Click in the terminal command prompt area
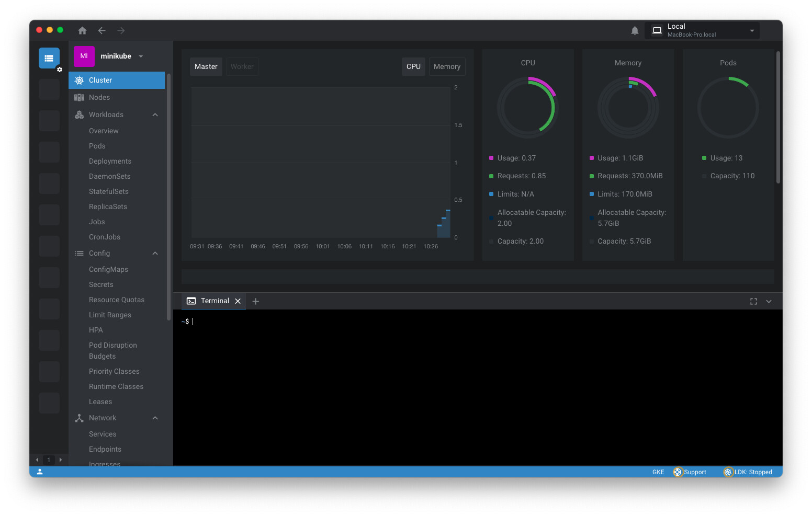 [471, 366]
